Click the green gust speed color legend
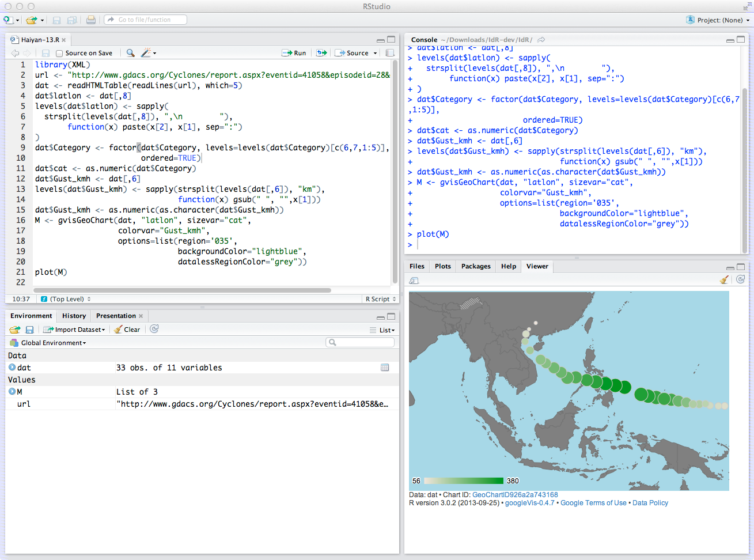Image resolution: width=754 pixels, height=560 pixels. 464,480
